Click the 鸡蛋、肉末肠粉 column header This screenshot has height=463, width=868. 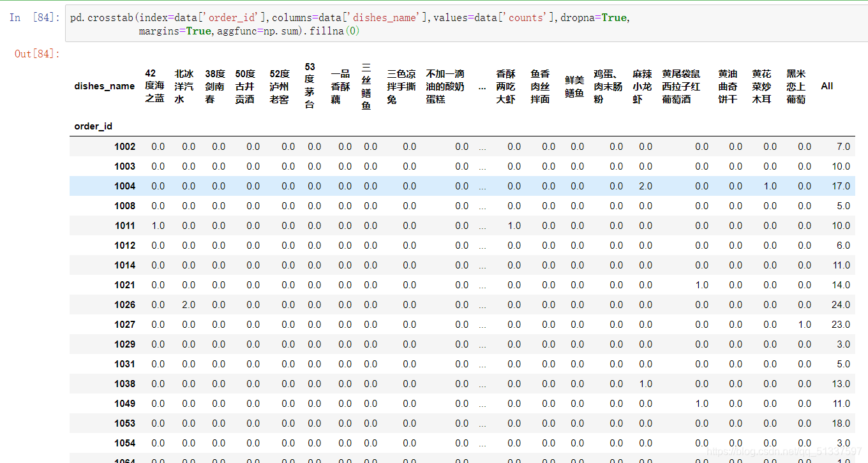(x=608, y=86)
